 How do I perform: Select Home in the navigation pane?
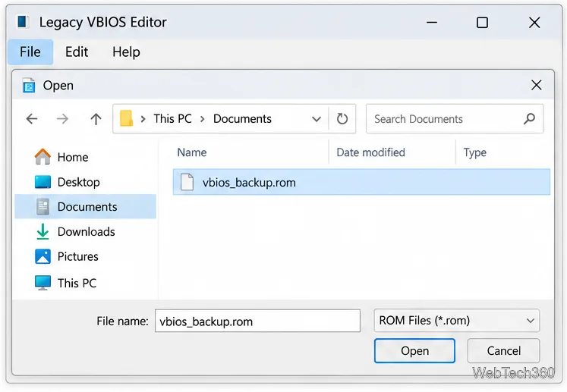[x=85, y=157]
